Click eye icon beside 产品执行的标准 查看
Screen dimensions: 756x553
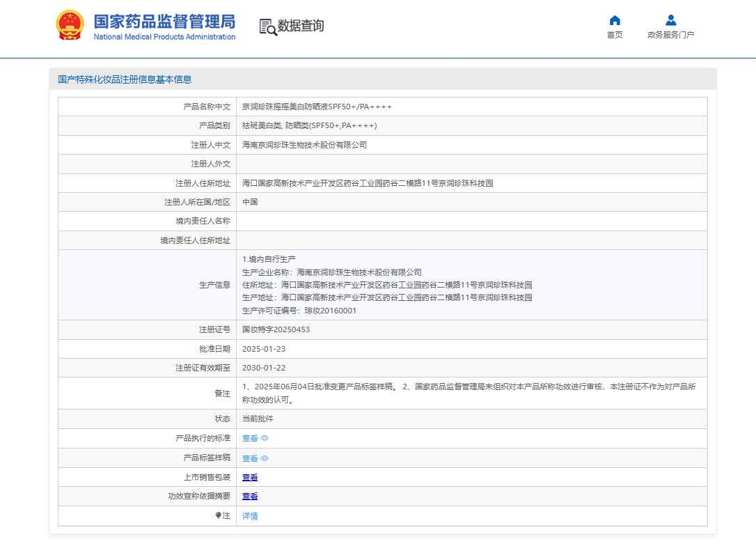coord(265,438)
